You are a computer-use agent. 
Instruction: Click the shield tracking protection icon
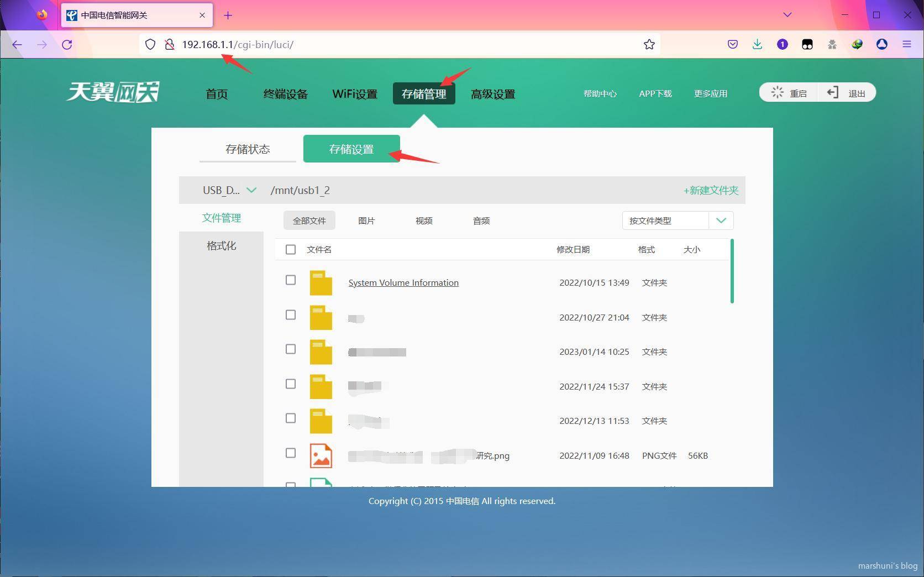(150, 45)
